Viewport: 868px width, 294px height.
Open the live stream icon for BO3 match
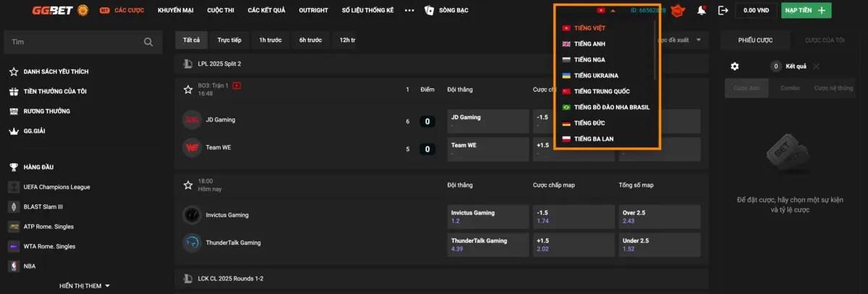coord(237,85)
